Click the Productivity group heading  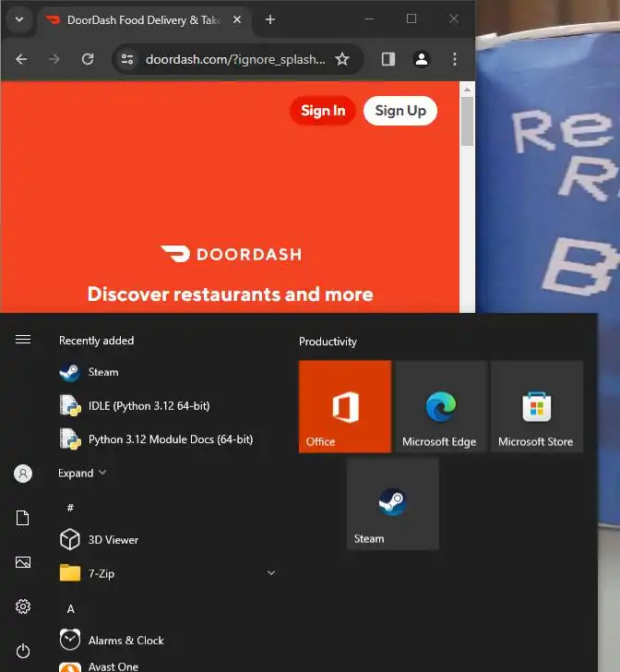[x=328, y=342]
